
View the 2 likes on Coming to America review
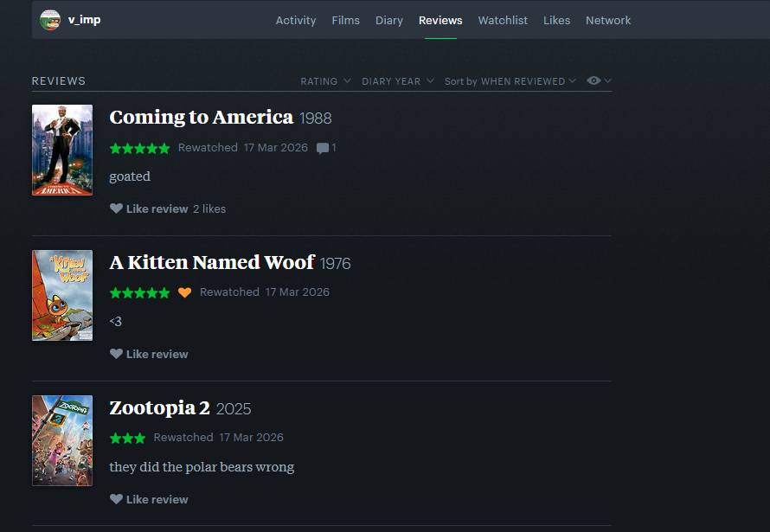[209, 209]
